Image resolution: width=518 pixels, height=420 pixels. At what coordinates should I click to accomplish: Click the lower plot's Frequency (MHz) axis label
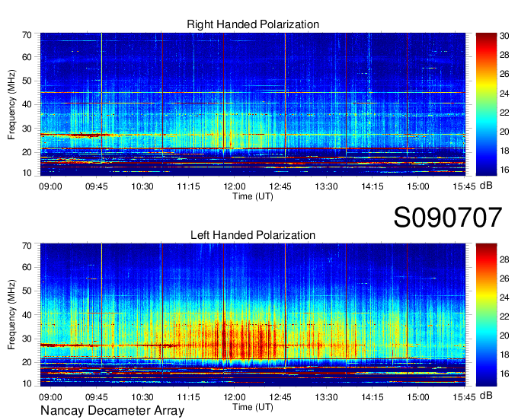pyautogui.click(x=11, y=315)
